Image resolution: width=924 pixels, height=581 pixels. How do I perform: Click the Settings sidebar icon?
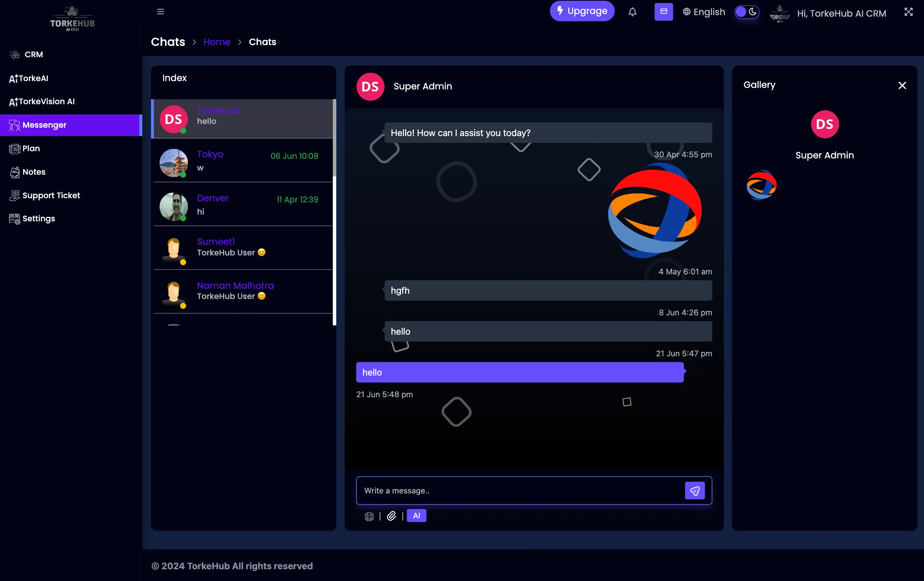coord(14,219)
